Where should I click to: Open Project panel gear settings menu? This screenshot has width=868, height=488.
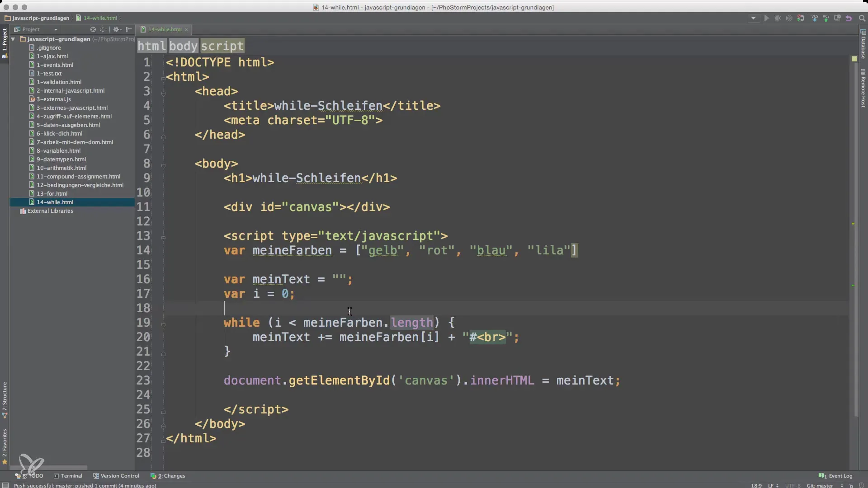tap(117, 29)
